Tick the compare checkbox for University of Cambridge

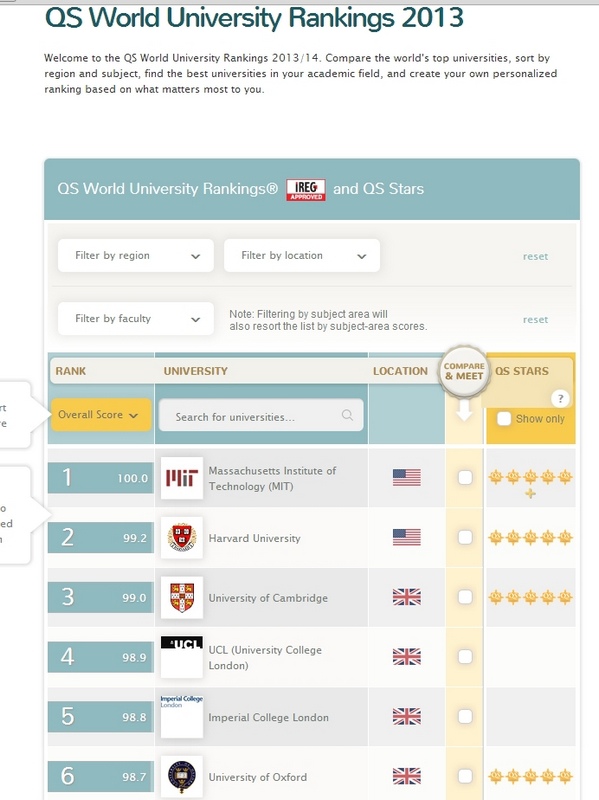click(x=465, y=597)
